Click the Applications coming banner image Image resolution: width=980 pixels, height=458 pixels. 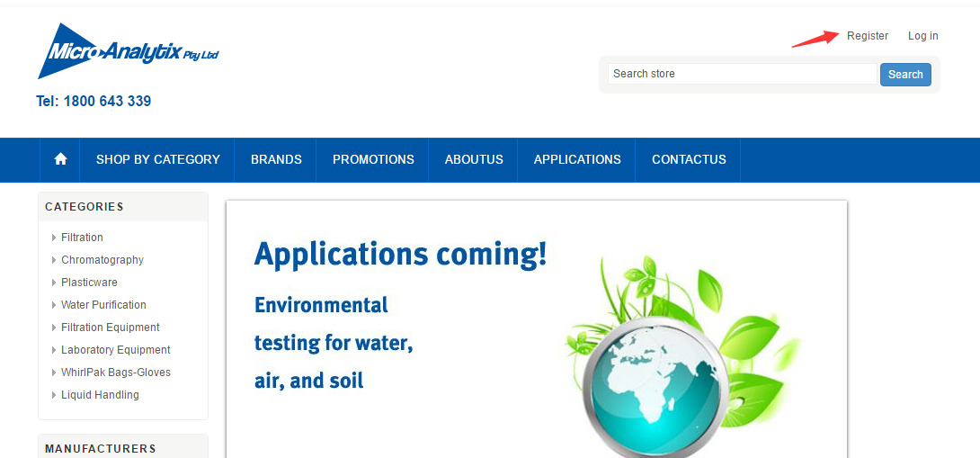tap(536, 329)
